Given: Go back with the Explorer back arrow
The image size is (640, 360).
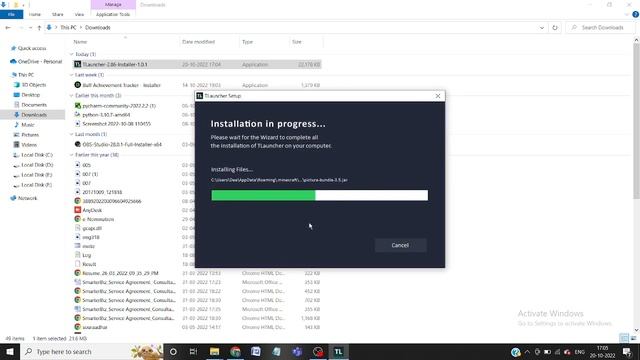Looking at the screenshot, I should pos(8,28).
